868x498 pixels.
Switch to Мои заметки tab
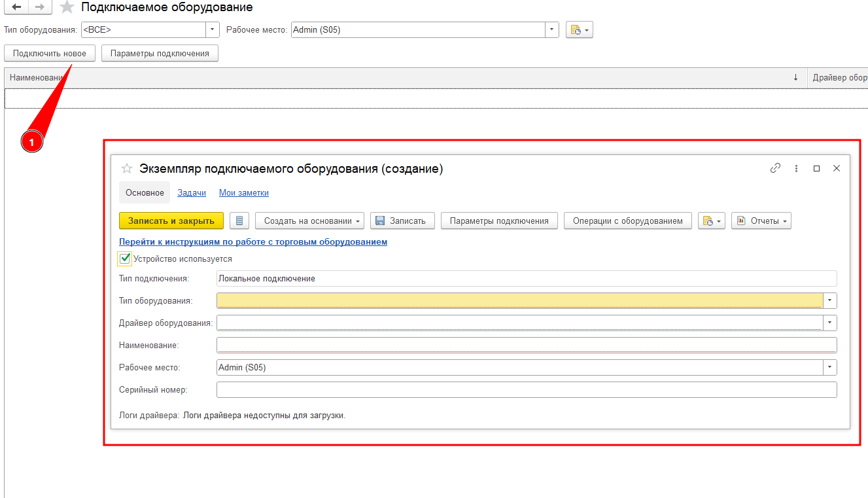pos(244,192)
